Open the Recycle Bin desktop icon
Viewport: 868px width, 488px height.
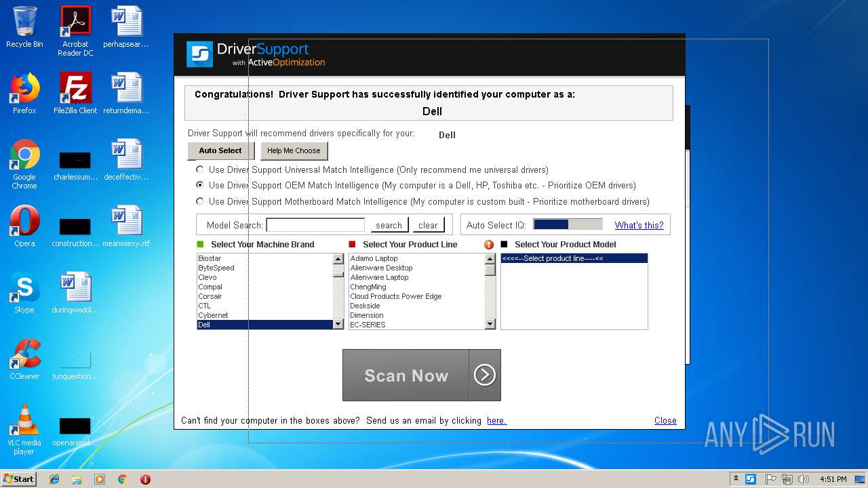(24, 27)
